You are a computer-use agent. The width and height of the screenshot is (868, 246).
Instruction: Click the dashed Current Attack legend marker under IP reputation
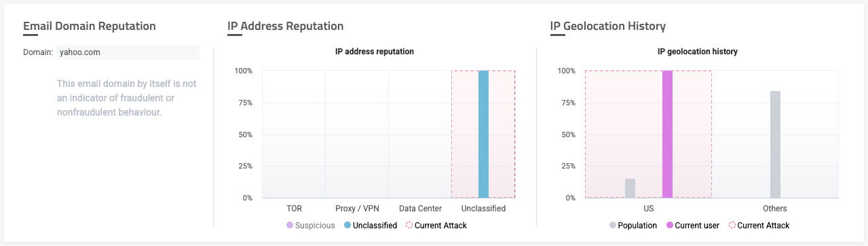point(409,225)
